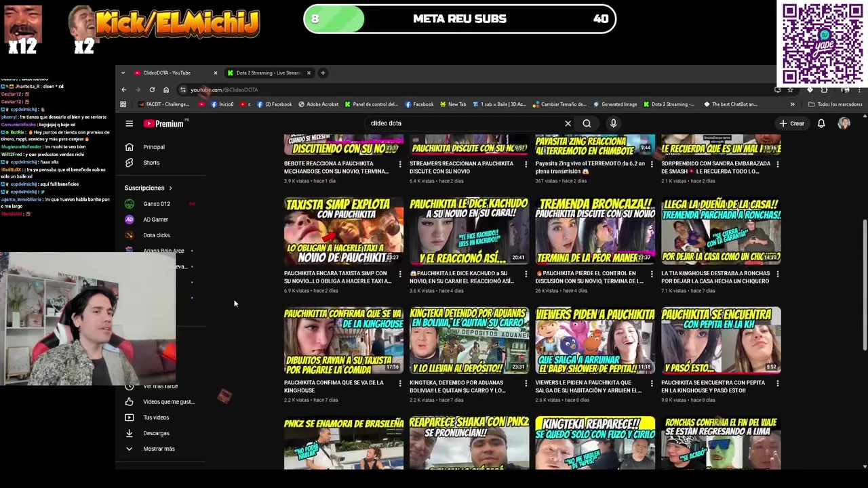
Task: Open options for 'PAUCHIKITA LE DICE KACHUDO' video
Action: click(526, 274)
